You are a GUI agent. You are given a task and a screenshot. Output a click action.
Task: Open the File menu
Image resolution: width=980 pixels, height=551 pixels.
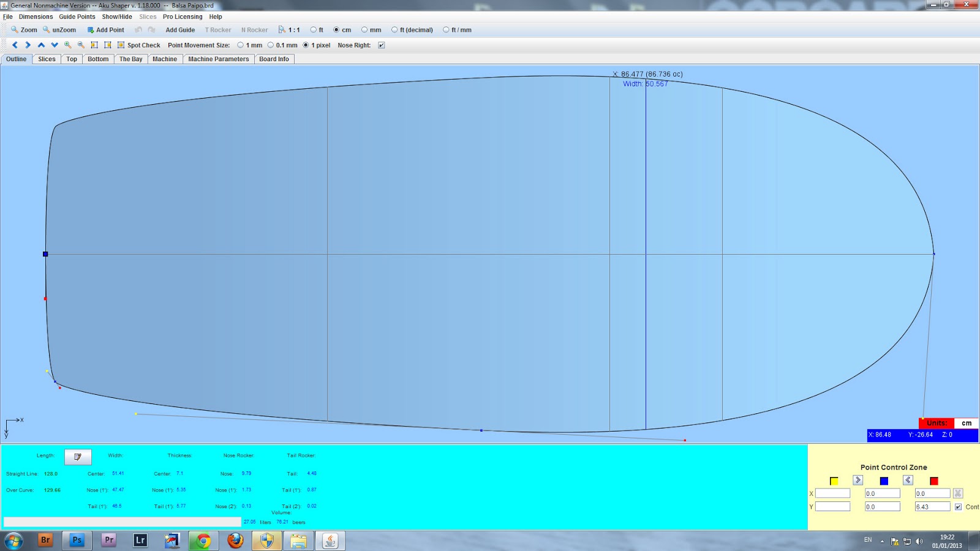pyautogui.click(x=8, y=17)
